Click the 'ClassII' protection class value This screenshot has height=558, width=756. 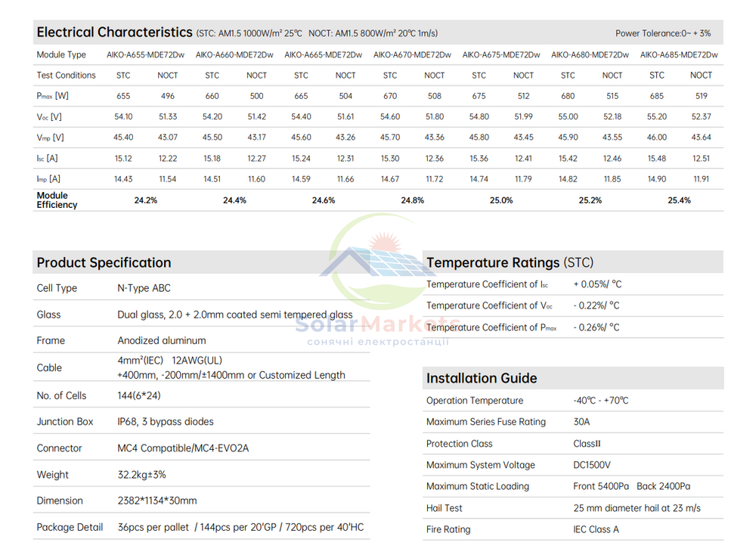pos(587,444)
